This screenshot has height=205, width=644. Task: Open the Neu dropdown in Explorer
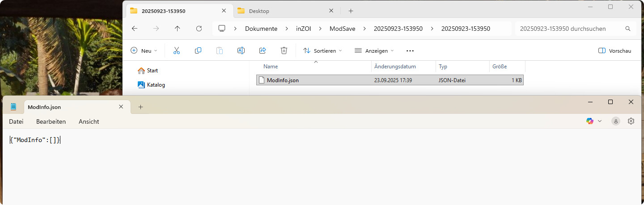tap(144, 51)
